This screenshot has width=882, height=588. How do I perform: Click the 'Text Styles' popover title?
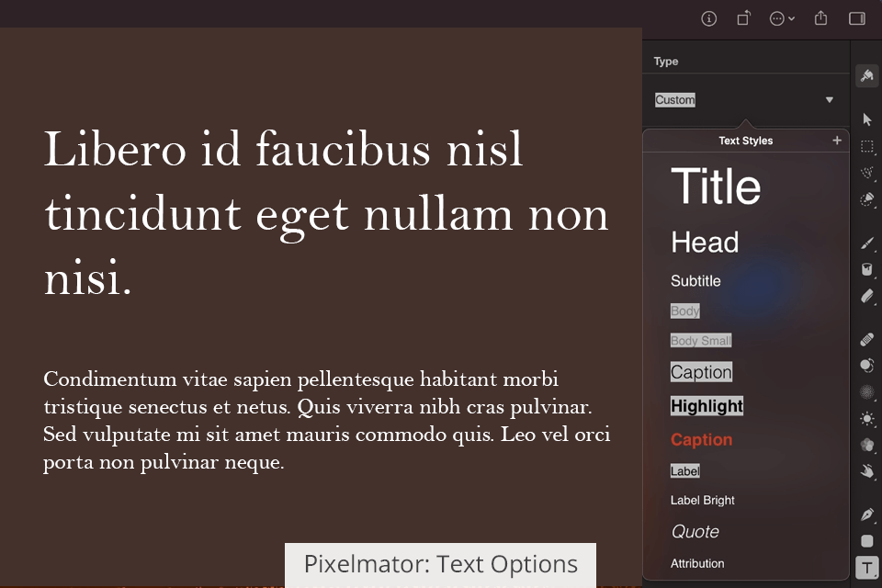pyautogui.click(x=745, y=141)
